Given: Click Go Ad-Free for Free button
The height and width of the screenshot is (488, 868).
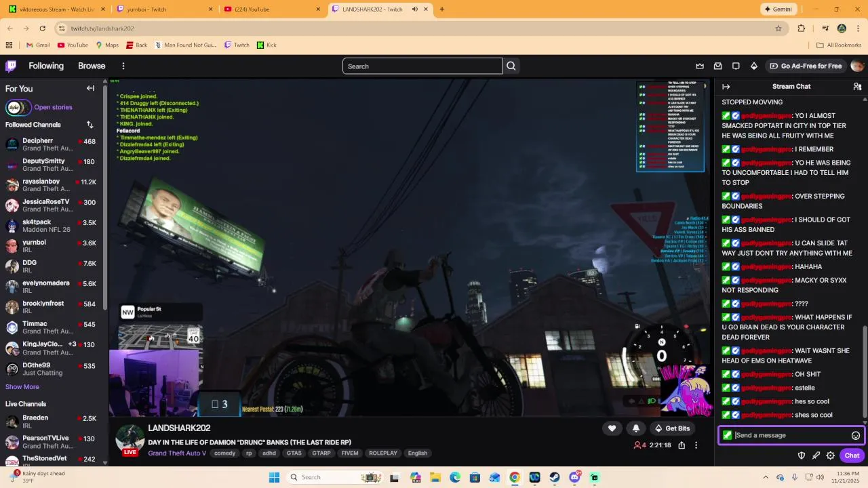Looking at the screenshot, I should tap(806, 66).
